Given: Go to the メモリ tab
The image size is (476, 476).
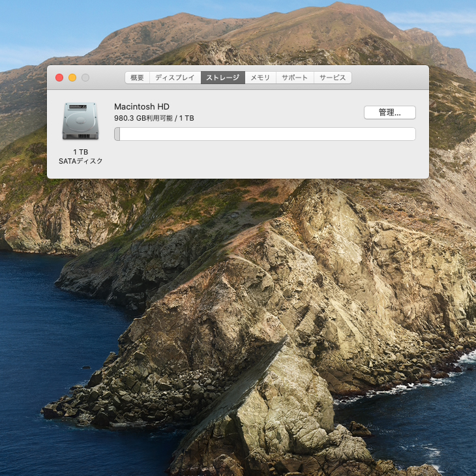Looking at the screenshot, I should tap(260, 78).
